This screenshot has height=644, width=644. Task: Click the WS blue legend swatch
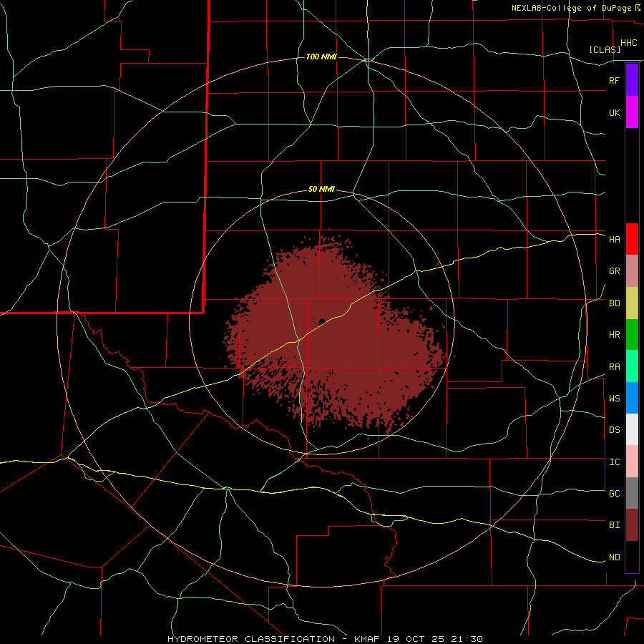pos(632,398)
